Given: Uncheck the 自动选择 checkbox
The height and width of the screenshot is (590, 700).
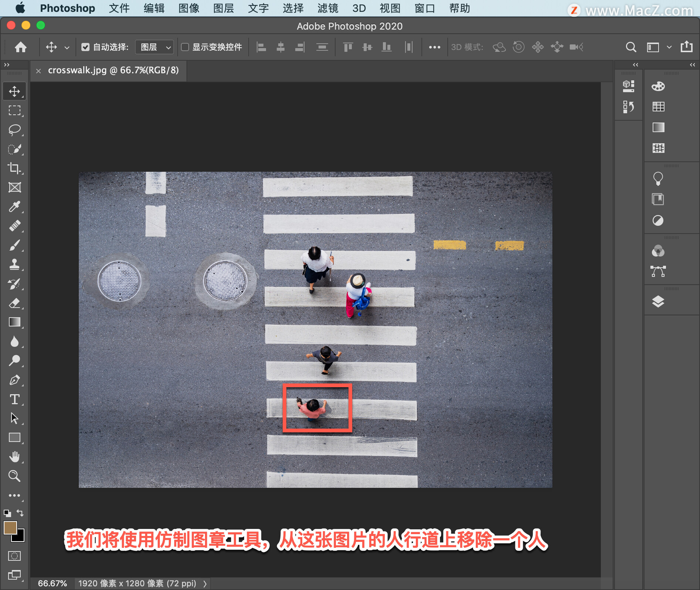Looking at the screenshot, I should click(85, 47).
